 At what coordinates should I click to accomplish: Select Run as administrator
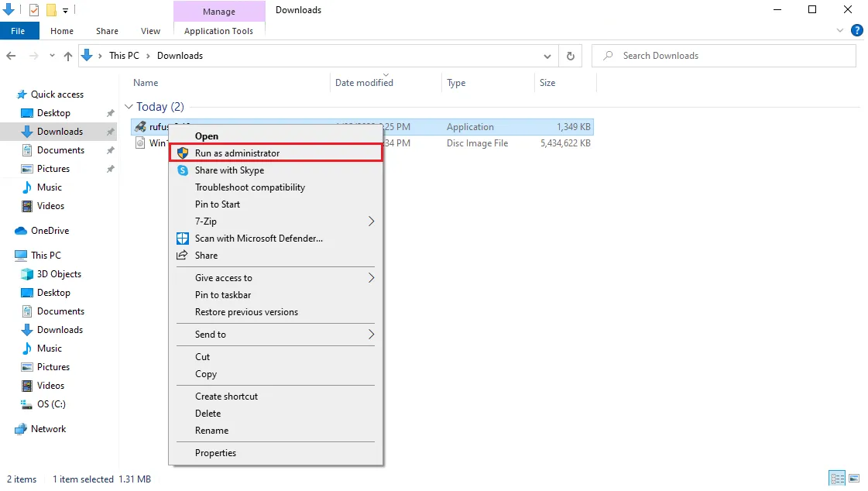click(276, 153)
